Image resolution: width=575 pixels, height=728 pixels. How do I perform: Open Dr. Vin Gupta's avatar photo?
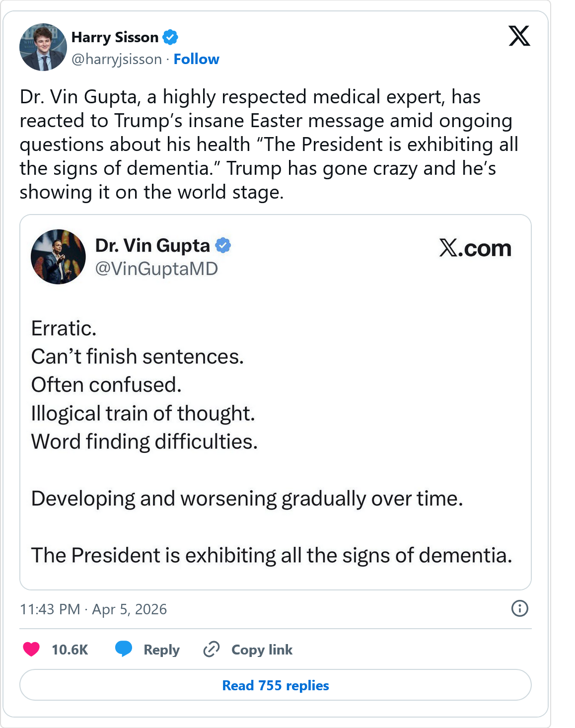click(x=58, y=257)
